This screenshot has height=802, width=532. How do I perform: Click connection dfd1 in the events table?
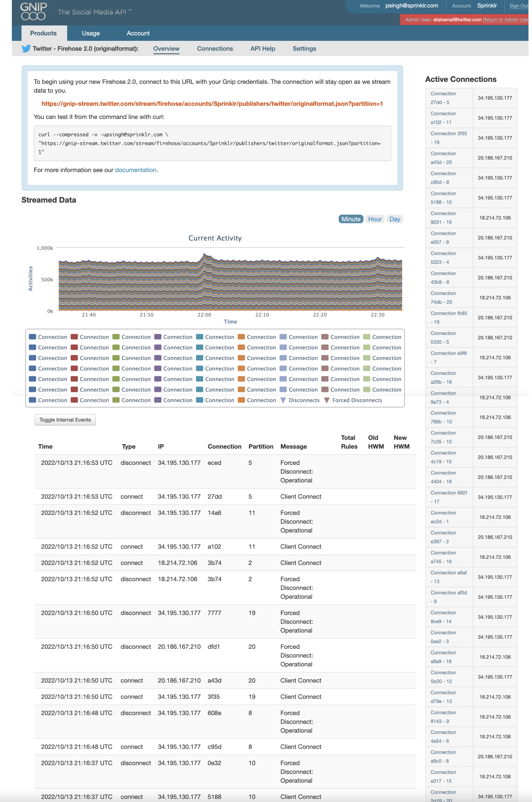click(x=214, y=647)
